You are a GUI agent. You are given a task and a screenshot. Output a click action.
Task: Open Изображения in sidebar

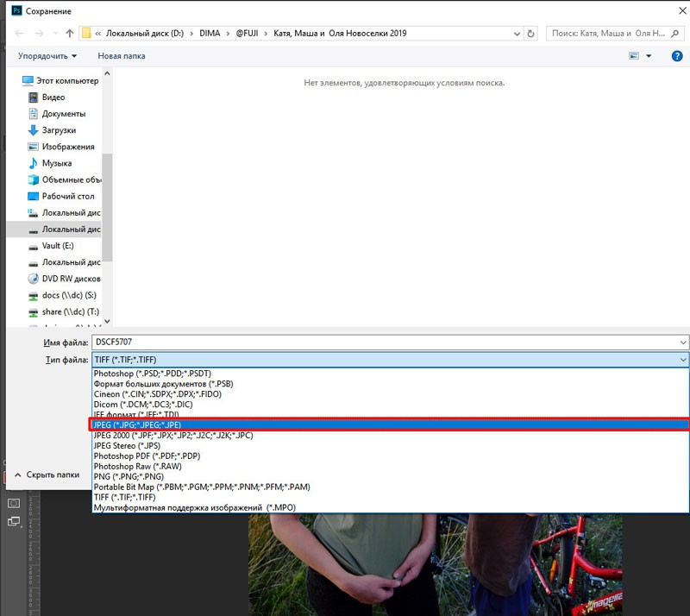61,147
